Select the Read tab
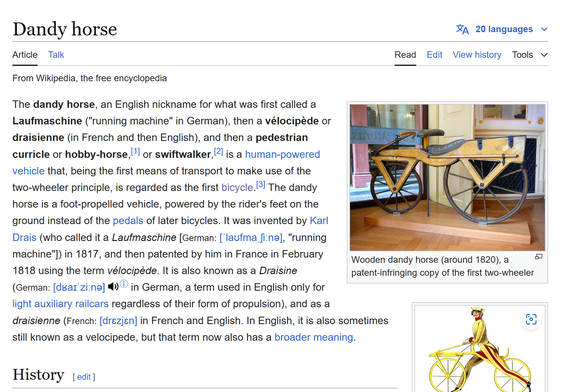The image size is (565, 392). 405,55
